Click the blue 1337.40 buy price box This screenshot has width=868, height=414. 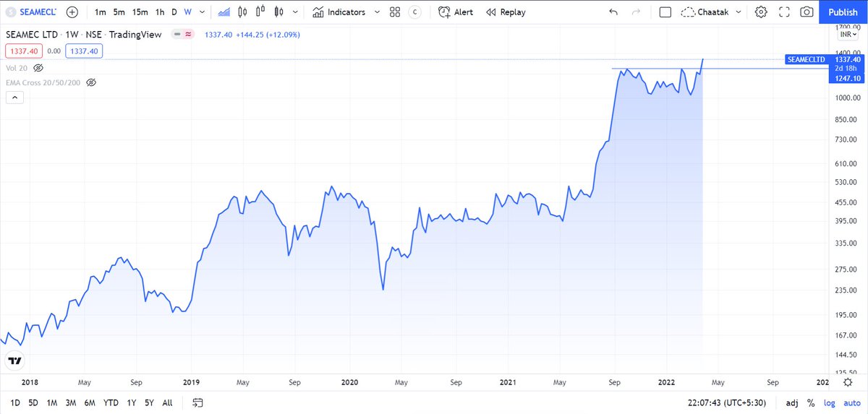tap(84, 51)
